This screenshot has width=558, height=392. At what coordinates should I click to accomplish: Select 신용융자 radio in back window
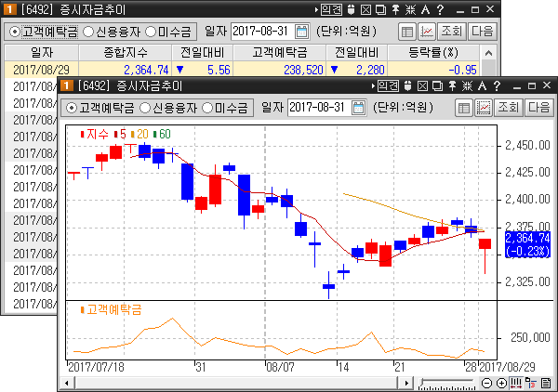[x=88, y=32]
